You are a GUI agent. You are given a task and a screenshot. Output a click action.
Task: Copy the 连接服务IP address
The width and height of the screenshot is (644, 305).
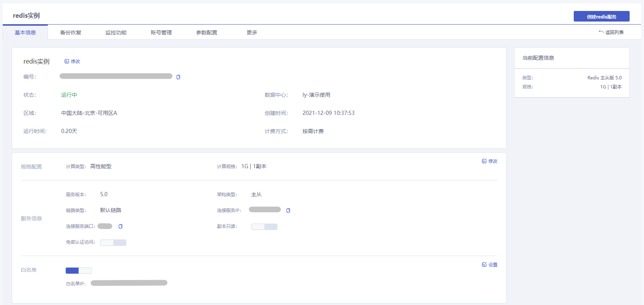288,211
